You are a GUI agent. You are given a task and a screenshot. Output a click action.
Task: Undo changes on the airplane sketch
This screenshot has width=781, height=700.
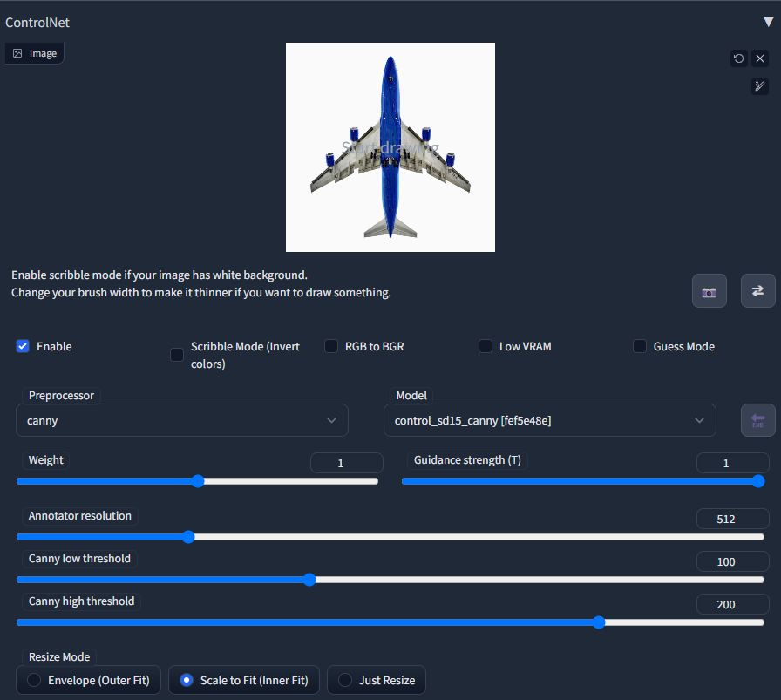pyautogui.click(x=738, y=58)
